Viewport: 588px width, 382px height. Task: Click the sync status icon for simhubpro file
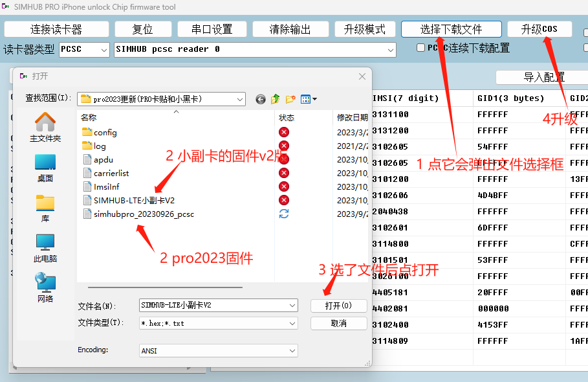284,214
